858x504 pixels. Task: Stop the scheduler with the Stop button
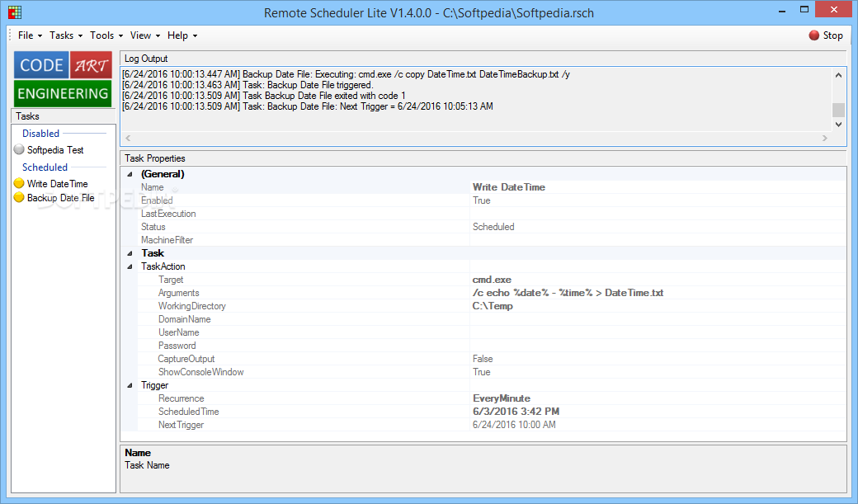[x=827, y=35]
